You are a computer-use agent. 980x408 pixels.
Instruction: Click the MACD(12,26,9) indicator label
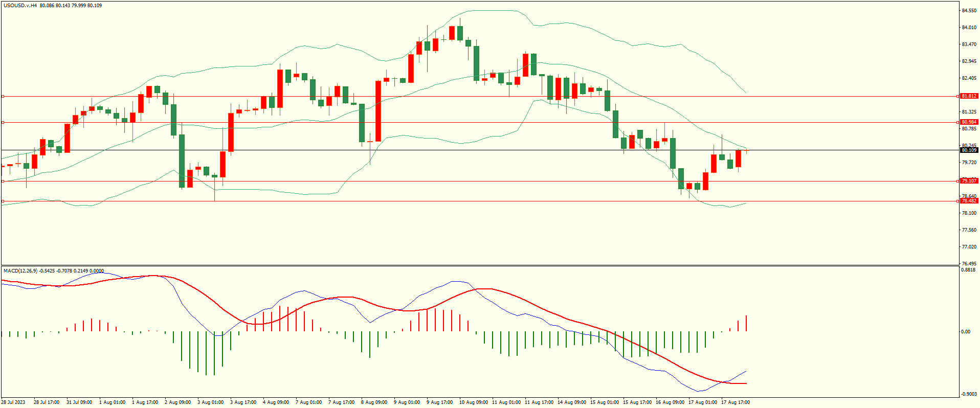click(20, 270)
